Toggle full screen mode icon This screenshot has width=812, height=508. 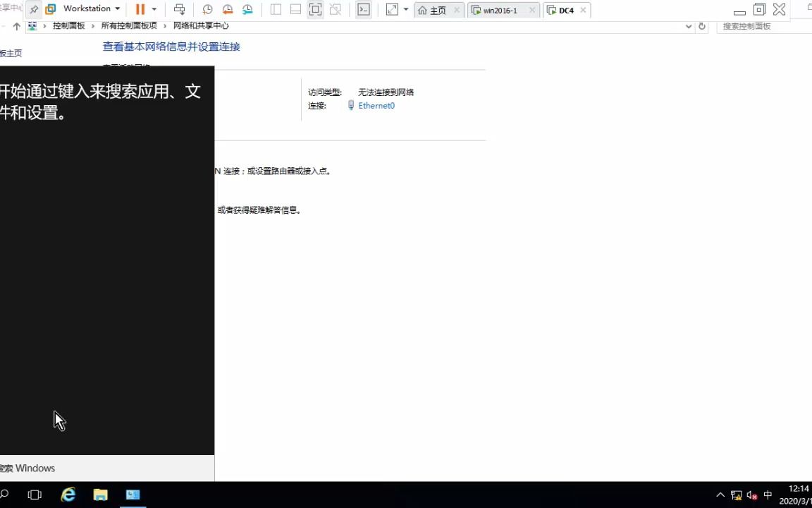point(315,9)
